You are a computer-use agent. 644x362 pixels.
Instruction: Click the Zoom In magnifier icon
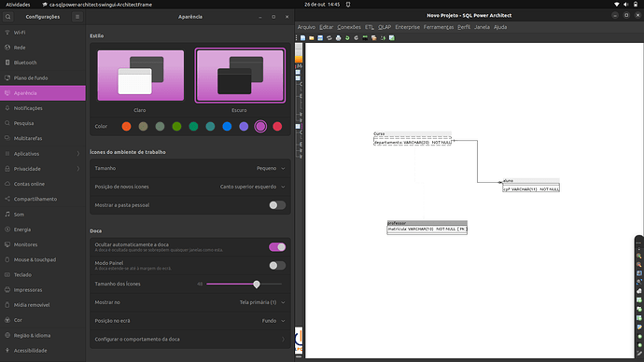pyautogui.click(x=638, y=256)
